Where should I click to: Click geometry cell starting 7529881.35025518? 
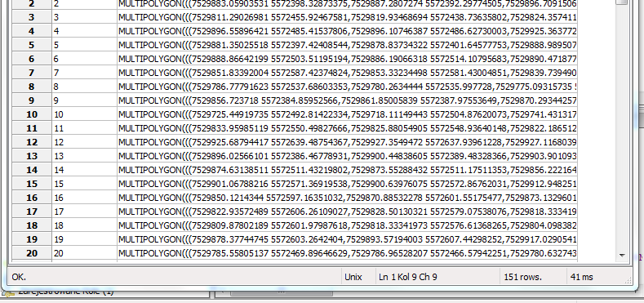pos(348,45)
